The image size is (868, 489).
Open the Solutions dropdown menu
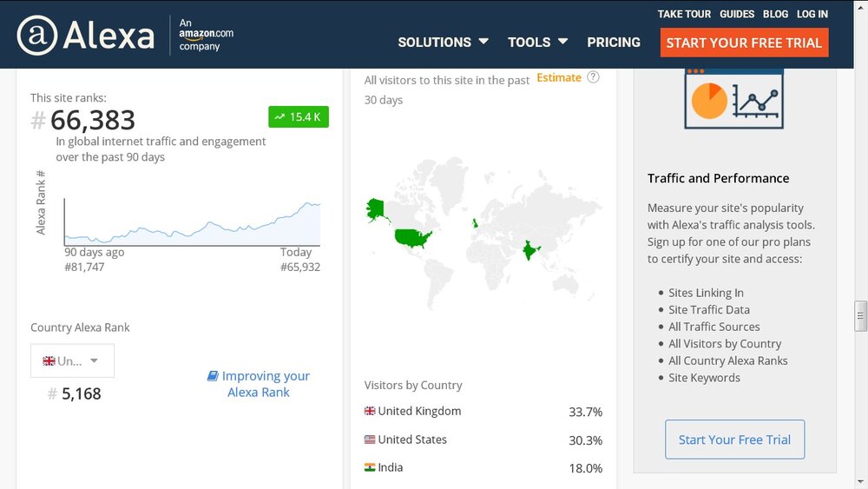click(x=443, y=42)
